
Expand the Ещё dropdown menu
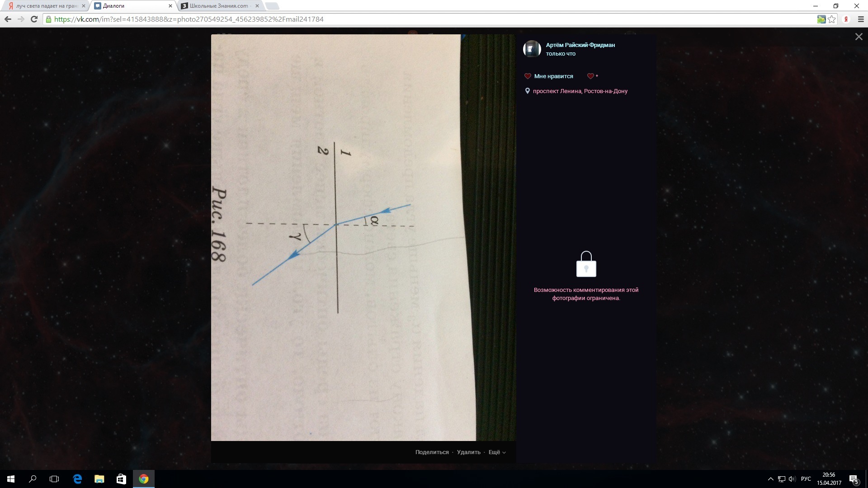coord(496,452)
